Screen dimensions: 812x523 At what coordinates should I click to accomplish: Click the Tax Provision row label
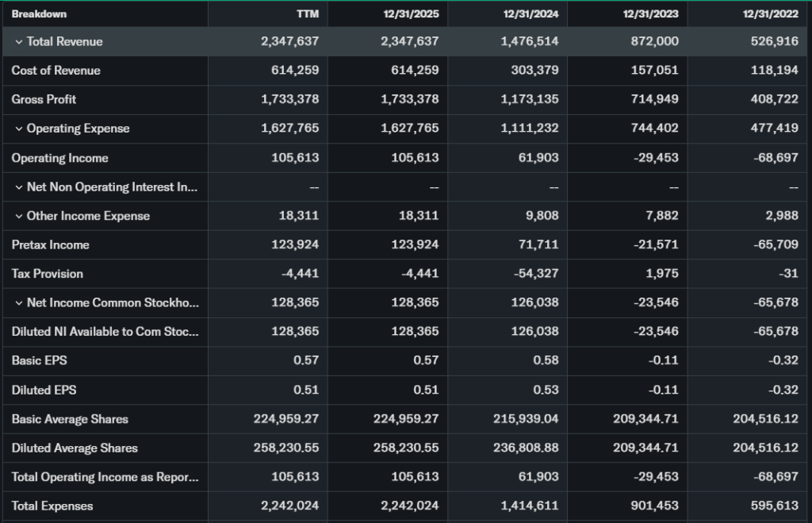tap(47, 274)
